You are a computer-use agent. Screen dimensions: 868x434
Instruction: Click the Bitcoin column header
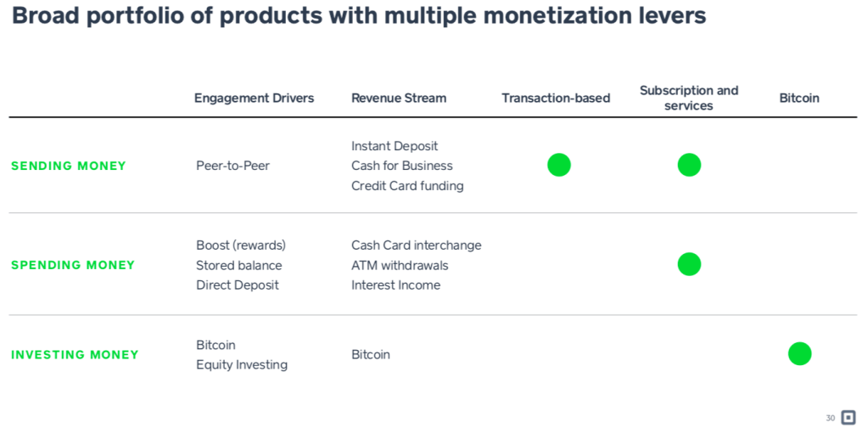pyautogui.click(x=799, y=98)
